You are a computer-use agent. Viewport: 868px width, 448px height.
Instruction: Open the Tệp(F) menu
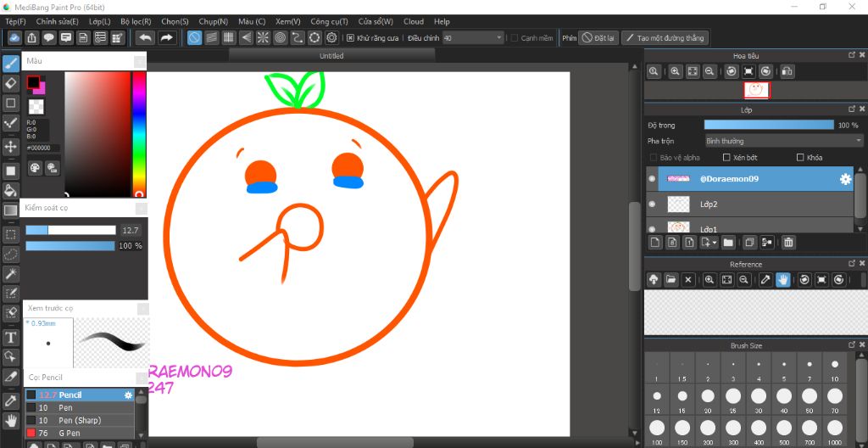pos(15,21)
